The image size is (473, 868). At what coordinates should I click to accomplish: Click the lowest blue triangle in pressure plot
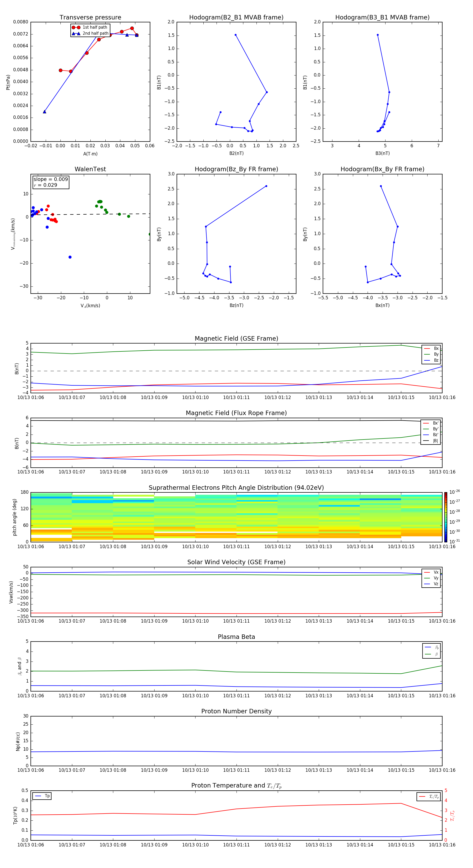(44, 112)
